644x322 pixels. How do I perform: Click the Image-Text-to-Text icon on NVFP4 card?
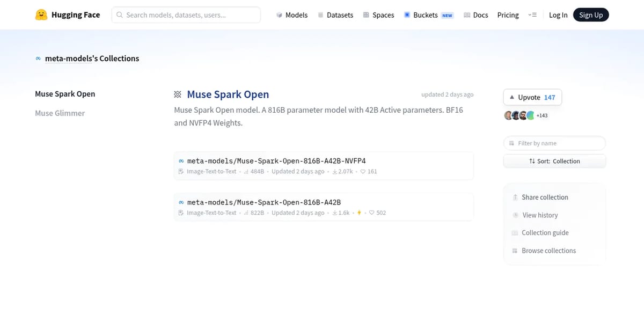[x=181, y=172]
